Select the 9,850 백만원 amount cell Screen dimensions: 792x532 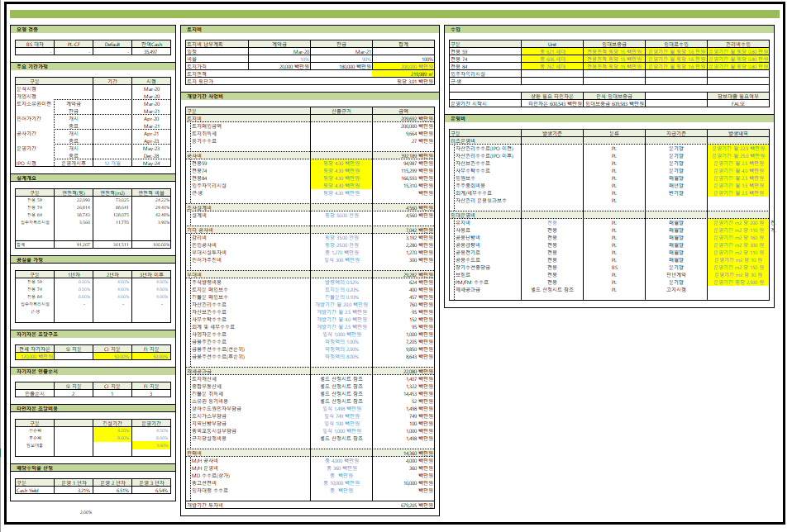point(403,349)
